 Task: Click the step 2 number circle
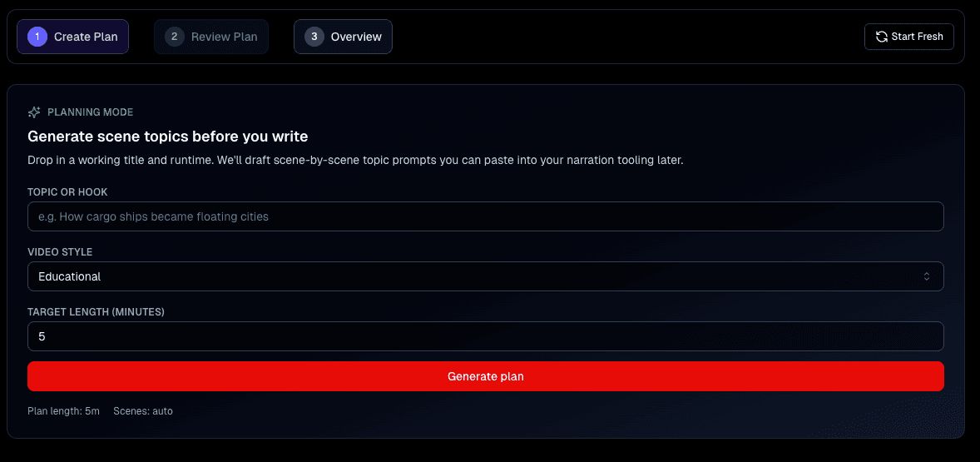pyautogui.click(x=175, y=37)
